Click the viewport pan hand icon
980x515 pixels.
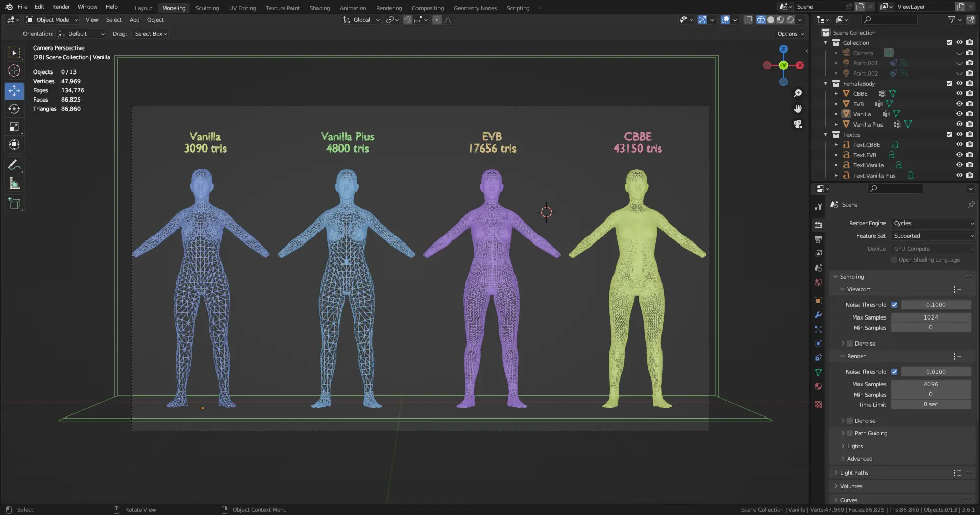pyautogui.click(x=798, y=109)
